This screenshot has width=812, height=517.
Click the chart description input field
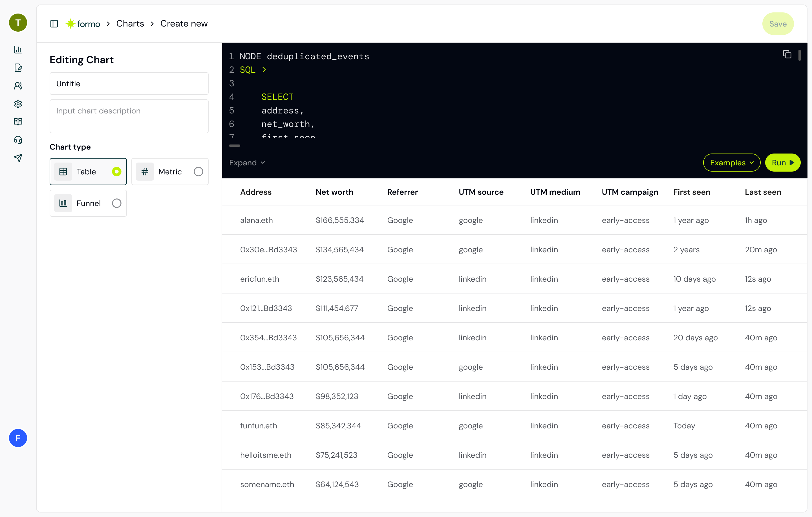pos(129,116)
